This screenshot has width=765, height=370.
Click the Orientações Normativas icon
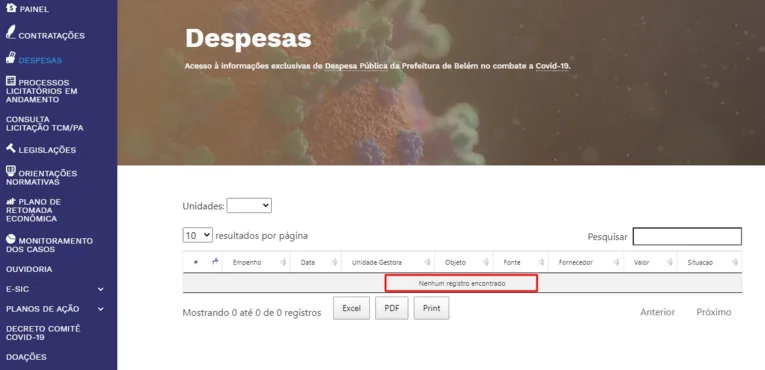point(11,170)
